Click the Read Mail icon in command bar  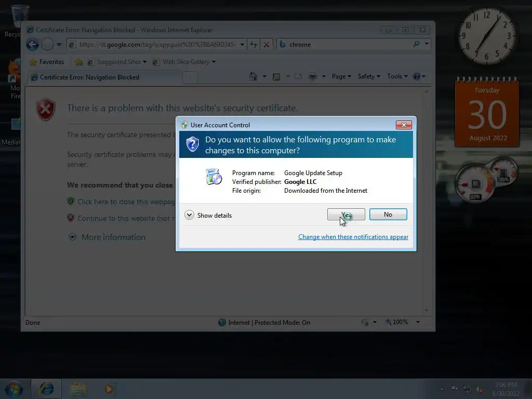point(298,77)
